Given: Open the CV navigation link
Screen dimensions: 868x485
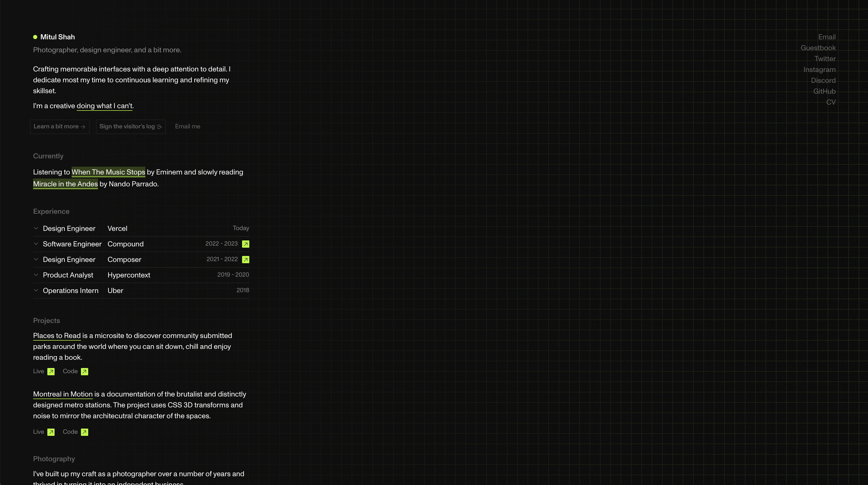Looking at the screenshot, I should click(830, 102).
